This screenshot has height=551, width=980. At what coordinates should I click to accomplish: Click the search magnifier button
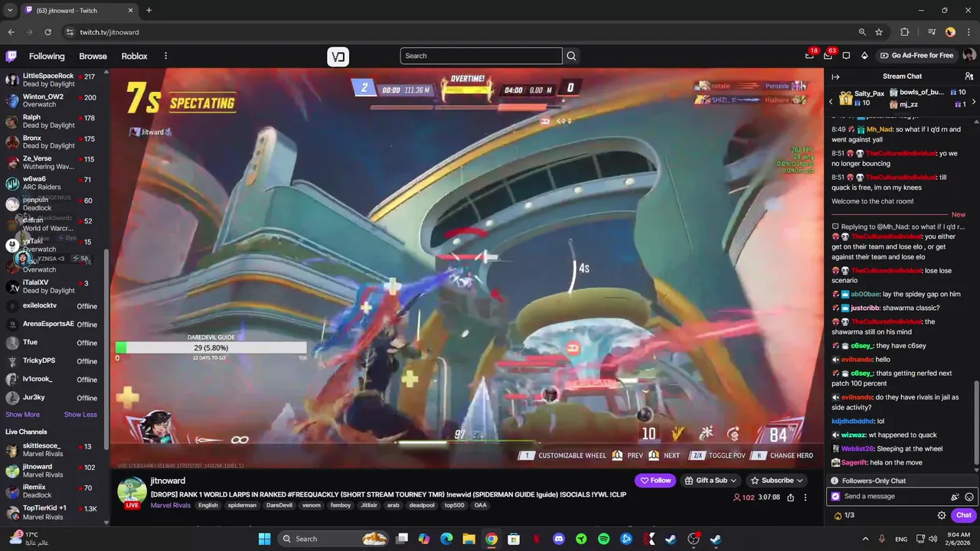click(571, 56)
